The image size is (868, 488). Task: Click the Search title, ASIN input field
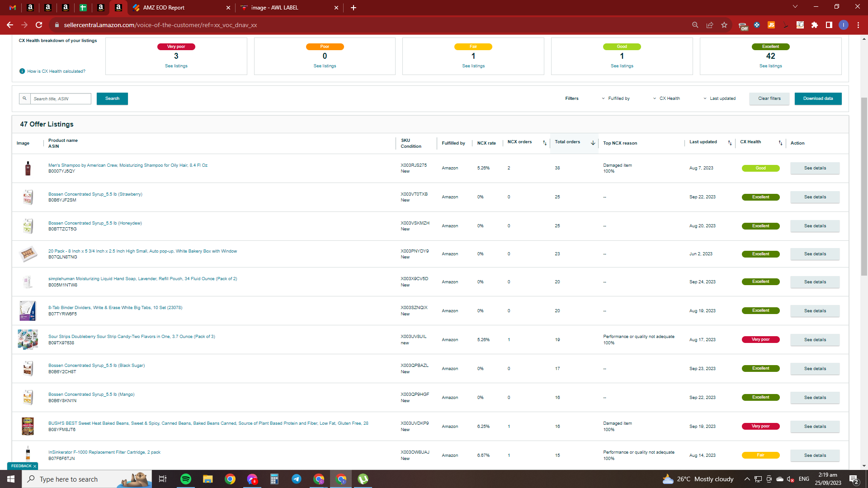pos(61,99)
